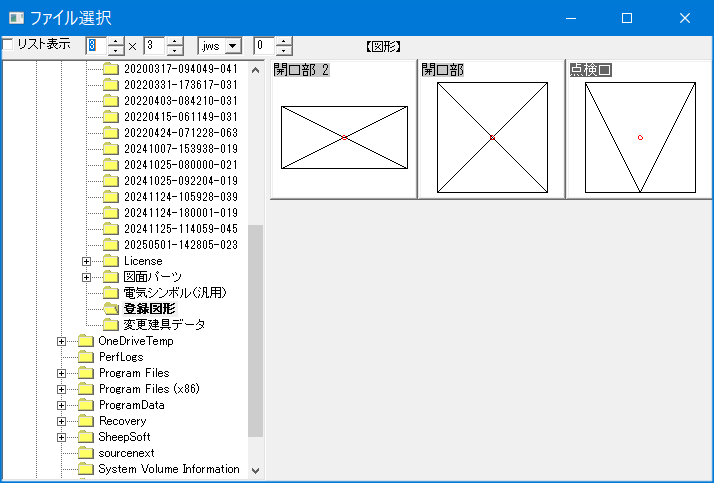
Task: Expand the Program Files folder node
Action: 61,373
